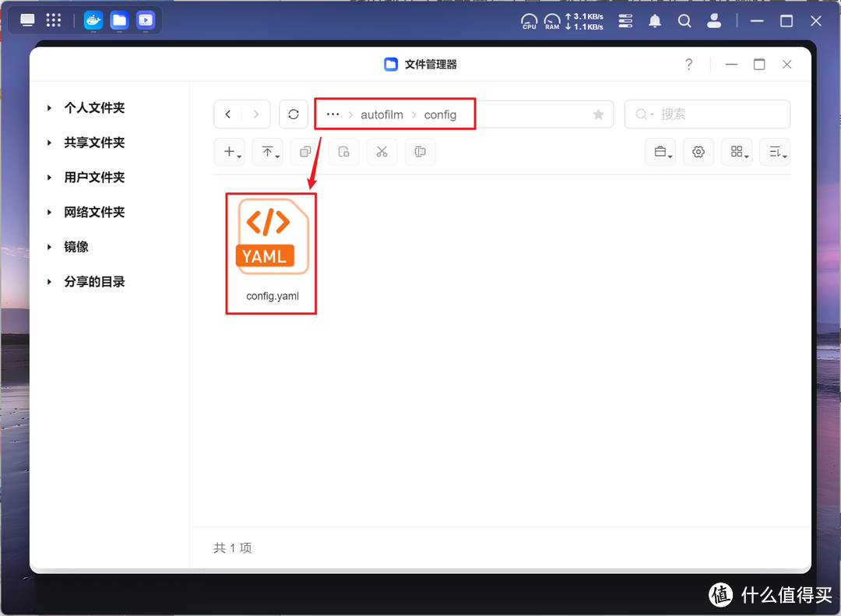Open 分享的目录 from sidebar
This screenshot has height=616, width=841.
click(x=94, y=282)
